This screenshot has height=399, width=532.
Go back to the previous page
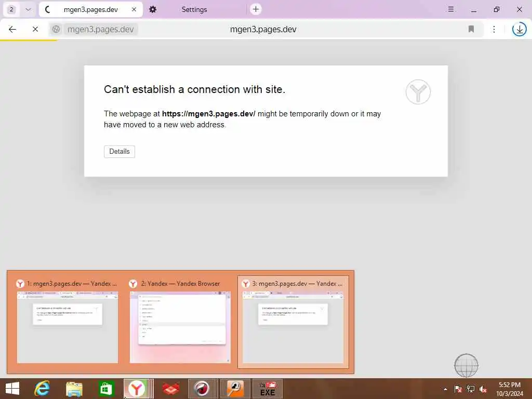(12, 30)
